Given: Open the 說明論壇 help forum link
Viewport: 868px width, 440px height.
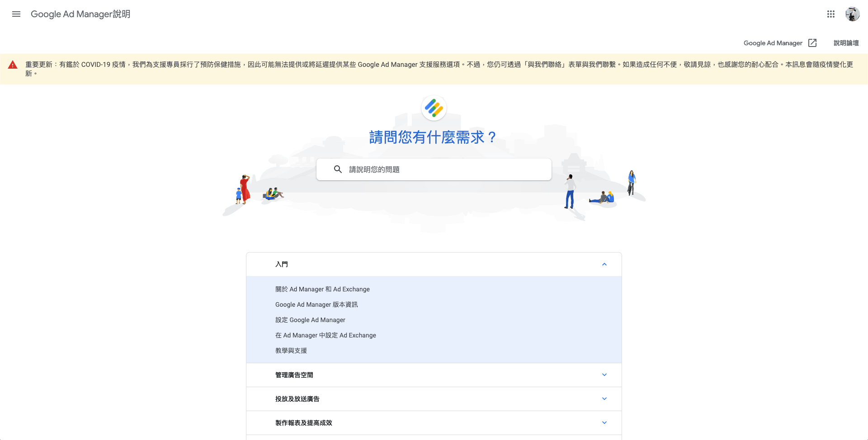Looking at the screenshot, I should click(x=846, y=43).
